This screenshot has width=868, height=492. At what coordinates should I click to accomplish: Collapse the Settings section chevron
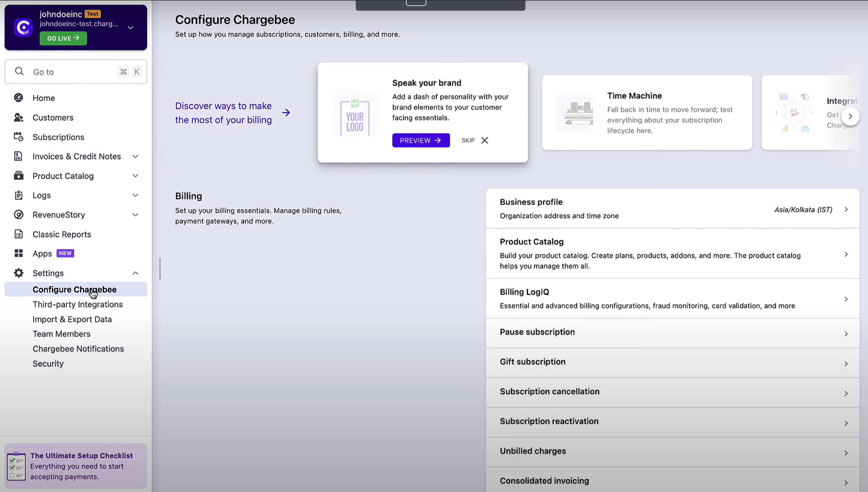135,273
